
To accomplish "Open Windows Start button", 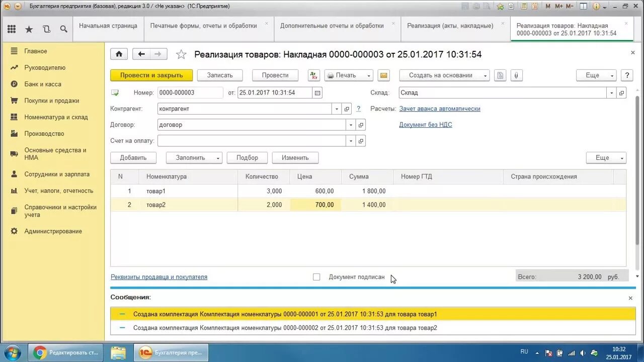I will point(12,352).
